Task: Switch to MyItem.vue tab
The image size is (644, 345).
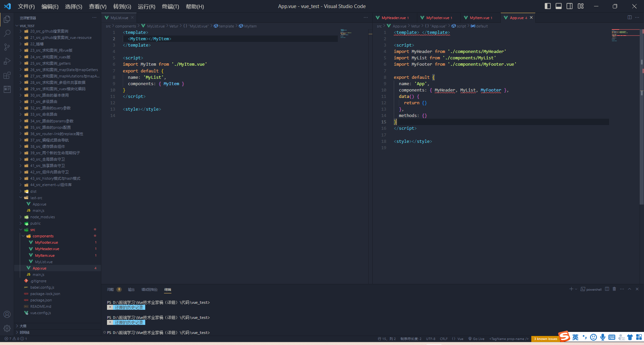Action: click(479, 18)
